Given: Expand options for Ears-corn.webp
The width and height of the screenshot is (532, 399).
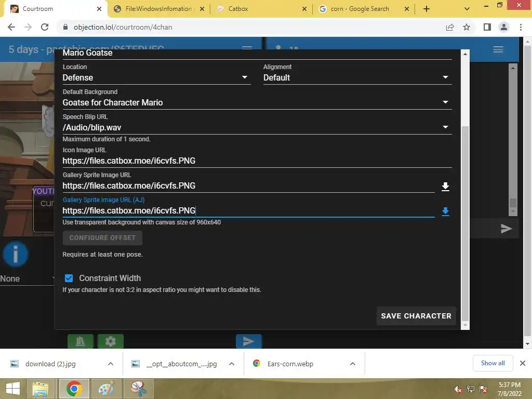Looking at the screenshot, I should coord(353,364).
